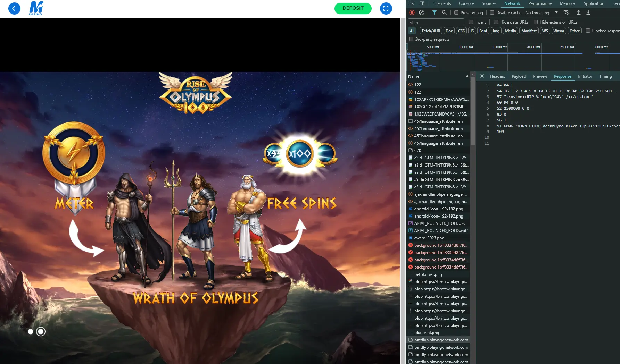This screenshot has width=620, height=364.
Task: Click the export HAR download icon
Action: [588, 12]
